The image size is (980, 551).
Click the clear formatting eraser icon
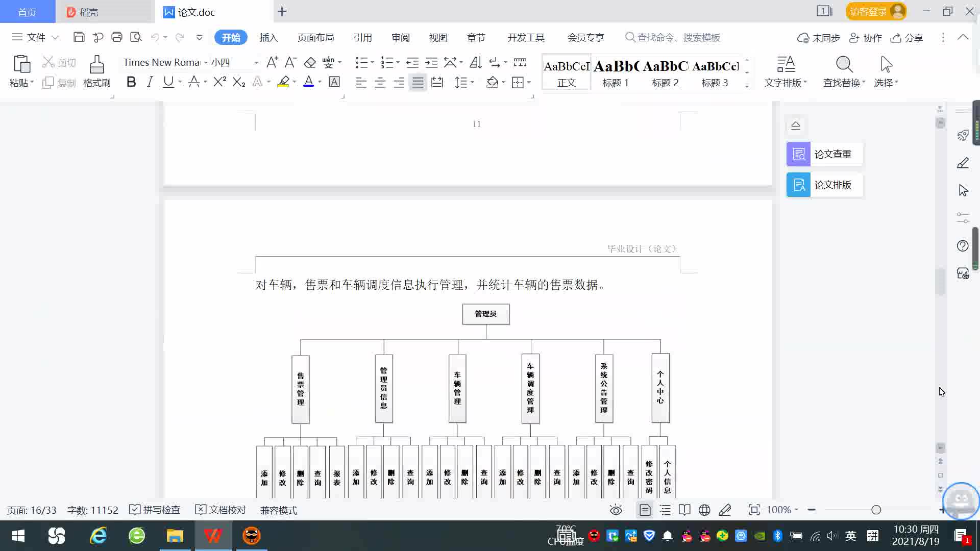310,62
